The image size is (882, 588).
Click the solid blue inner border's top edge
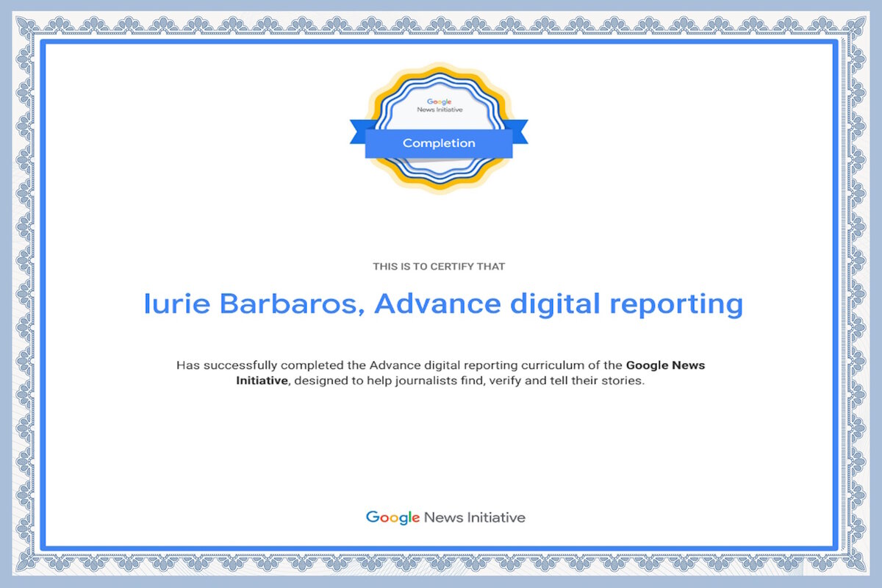pos(439,43)
